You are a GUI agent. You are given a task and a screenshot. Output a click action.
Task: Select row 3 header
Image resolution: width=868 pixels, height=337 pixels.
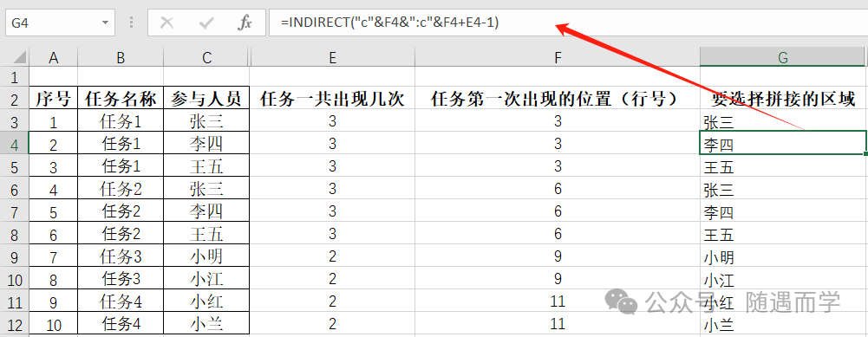14,121
